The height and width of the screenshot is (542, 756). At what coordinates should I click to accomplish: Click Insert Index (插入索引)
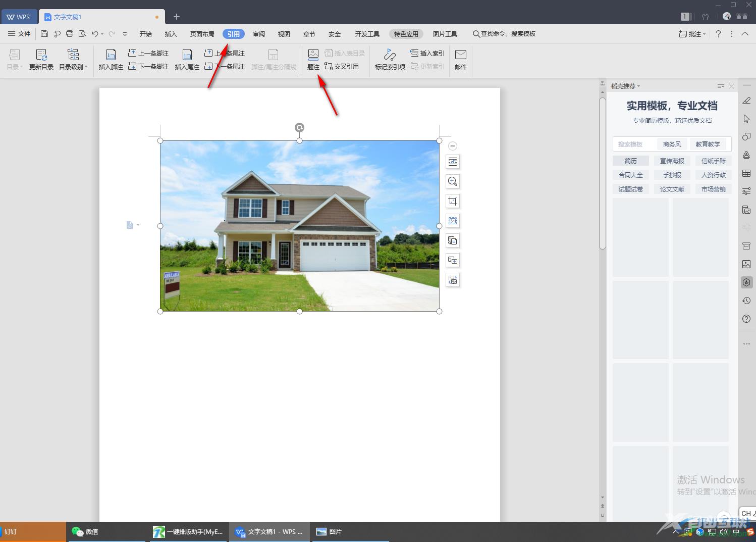(427, 53)
